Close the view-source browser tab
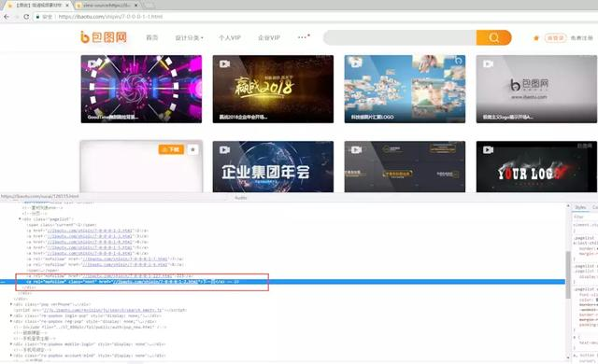The image size is (598, 364). (135, 6)
